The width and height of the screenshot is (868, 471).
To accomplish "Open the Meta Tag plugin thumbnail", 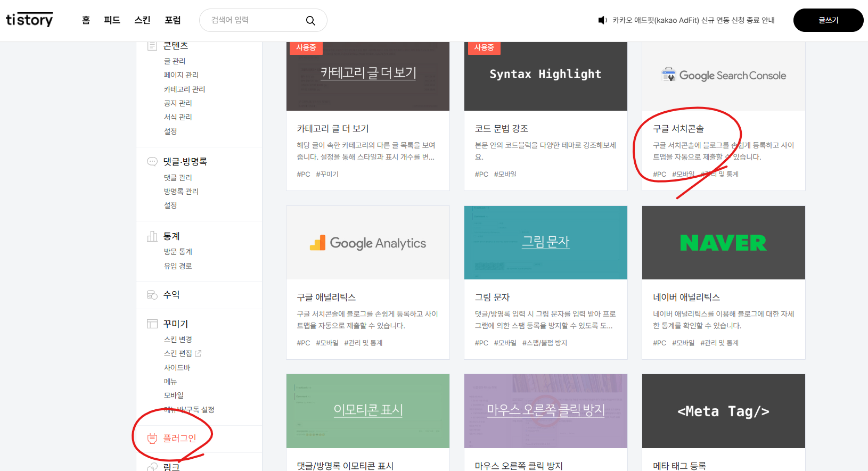I will coord(724,411).
